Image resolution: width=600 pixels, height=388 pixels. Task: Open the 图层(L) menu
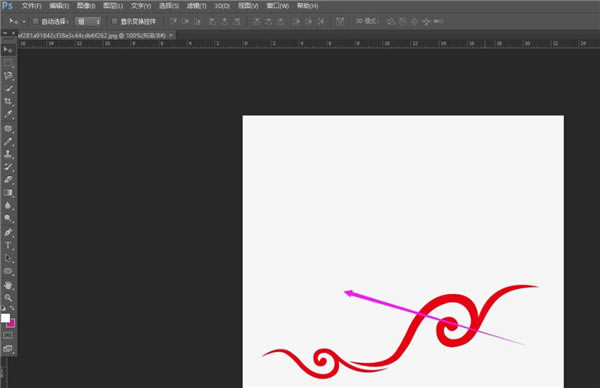click(x=113, y=6)
